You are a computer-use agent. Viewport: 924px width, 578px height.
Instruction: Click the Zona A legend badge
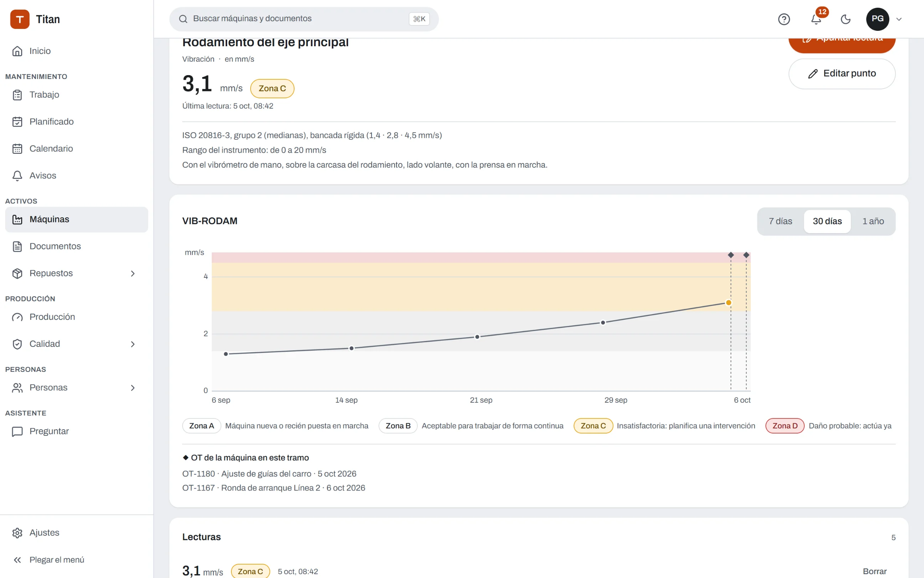pyautogui.click(x=201, y=426)
